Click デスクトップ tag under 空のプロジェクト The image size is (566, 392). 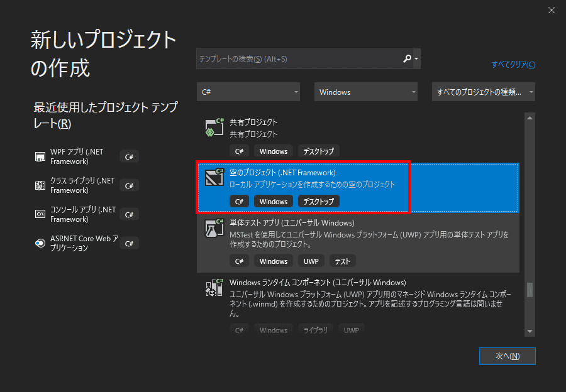click(318, 201)
